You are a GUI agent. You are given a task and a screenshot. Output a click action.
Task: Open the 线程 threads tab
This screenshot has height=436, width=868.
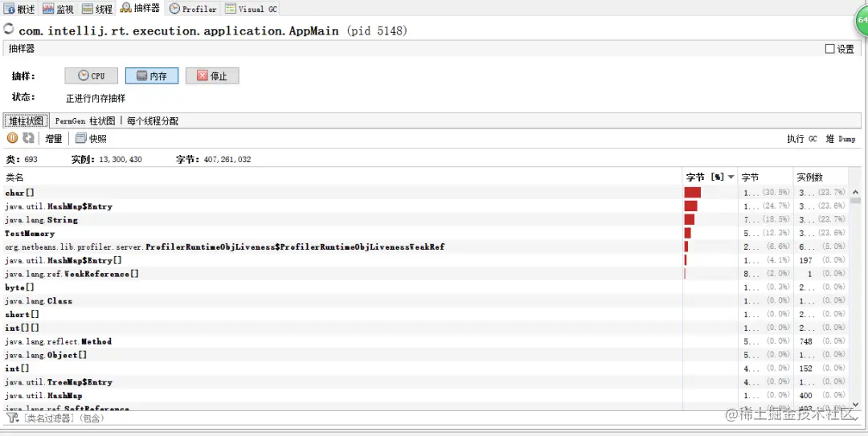[x=97, y=8]
